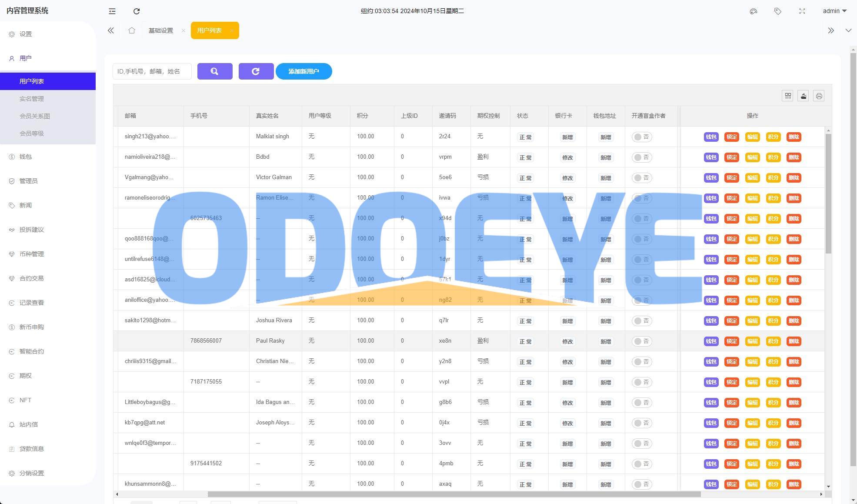Click the export table icon
Screen dimensions: 857x504
coord(804,96)
